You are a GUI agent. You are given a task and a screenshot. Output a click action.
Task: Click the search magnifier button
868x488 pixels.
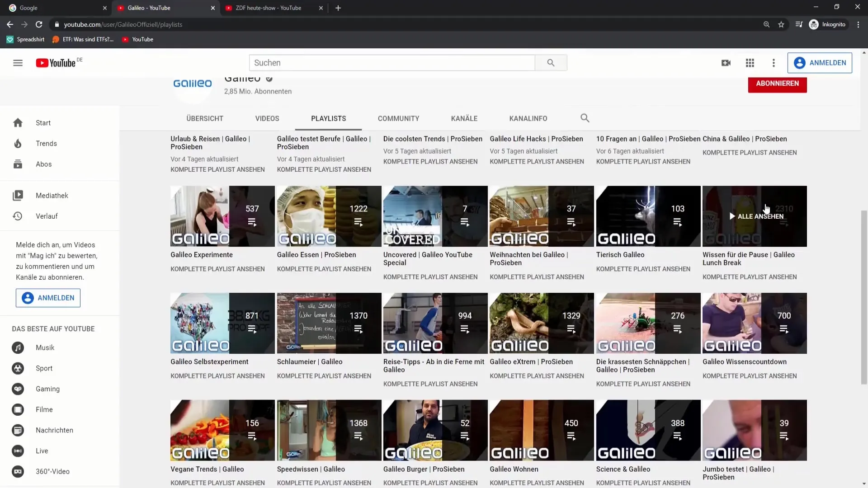551,63
